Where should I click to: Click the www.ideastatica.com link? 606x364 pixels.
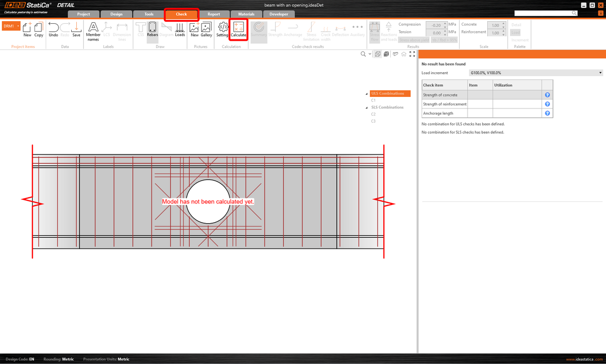click(584, 359)
